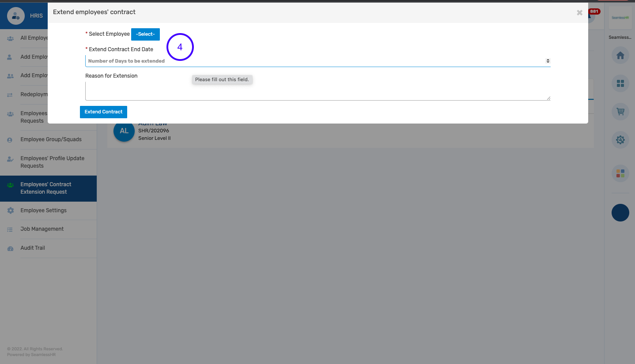Viewport: 635px width, 364px height.
Task: Click the number of days stepper arrows
Action: [x=548, y=61]
